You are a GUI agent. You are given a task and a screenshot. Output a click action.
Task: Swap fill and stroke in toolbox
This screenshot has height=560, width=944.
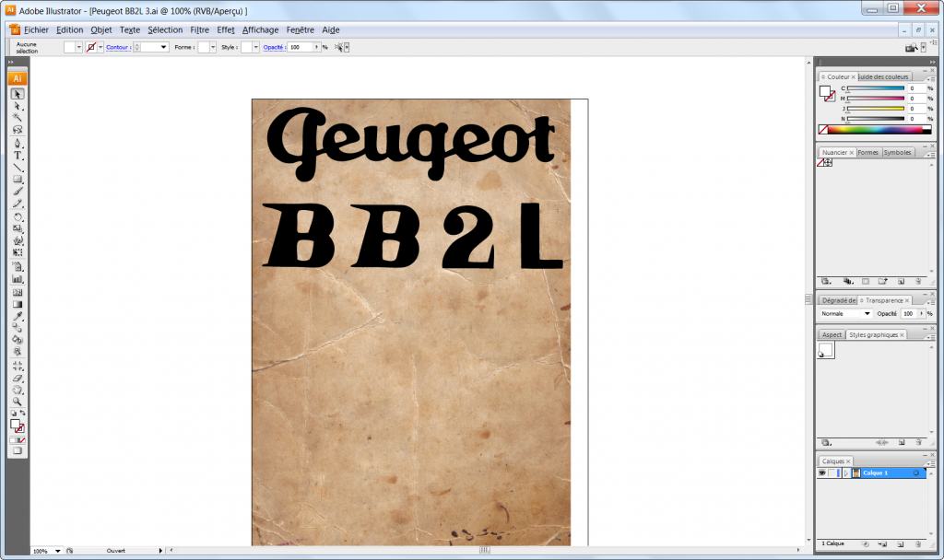[23, 414]
